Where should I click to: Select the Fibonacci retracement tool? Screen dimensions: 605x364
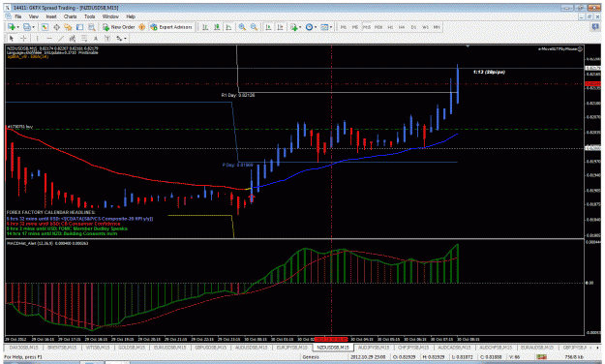tap(83, 38)
